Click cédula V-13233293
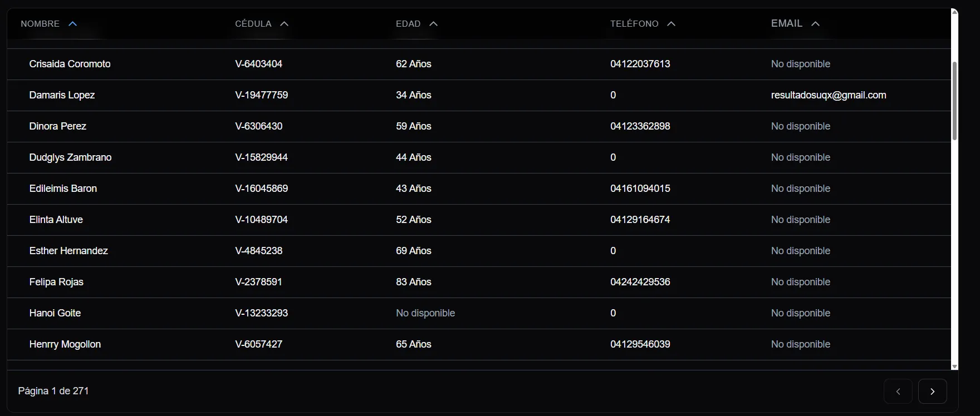The image size is (980, 416). (x=261, y=313)
